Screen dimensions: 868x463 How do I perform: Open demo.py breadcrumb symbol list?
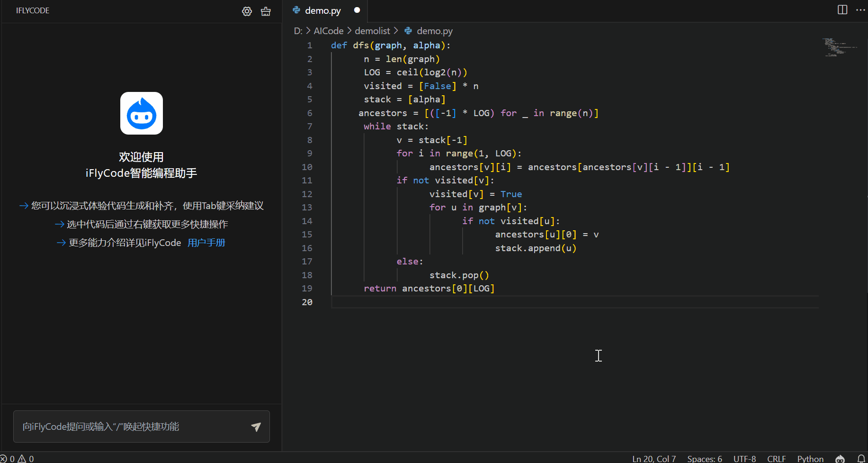click(434, 31)
